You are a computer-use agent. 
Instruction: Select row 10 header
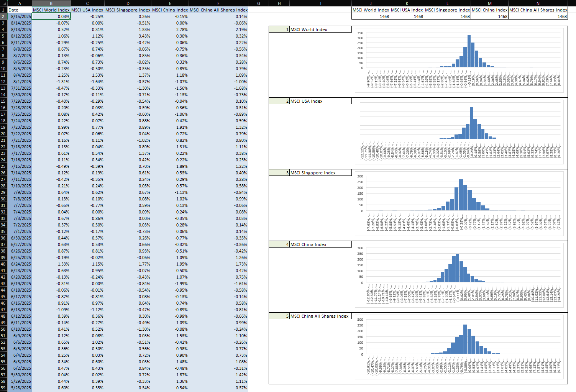3,69
